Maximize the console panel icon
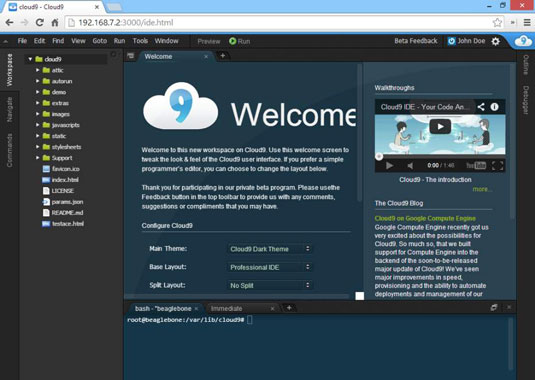The width and height of the screenshot is (535, 380). (494, 307)
